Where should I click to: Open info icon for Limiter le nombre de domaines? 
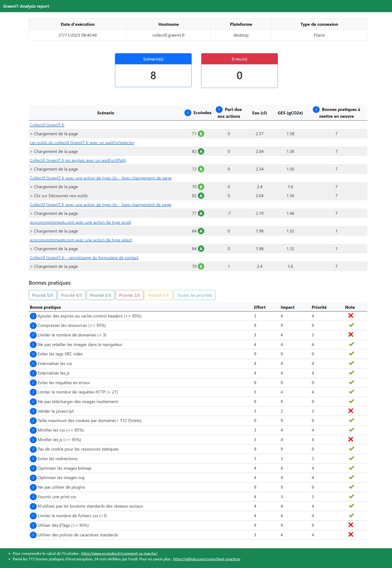click(x=33, y=335)
